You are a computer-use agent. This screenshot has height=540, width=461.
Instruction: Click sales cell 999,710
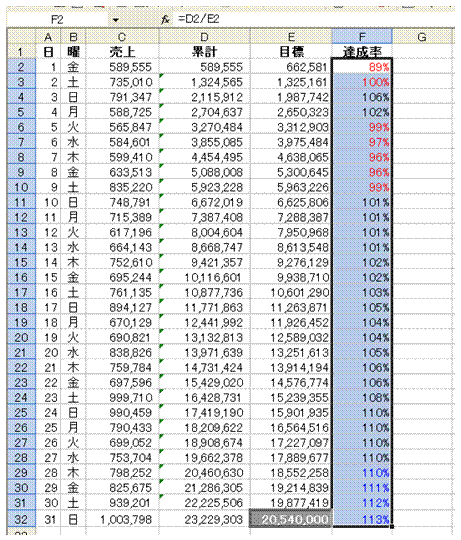122,397
